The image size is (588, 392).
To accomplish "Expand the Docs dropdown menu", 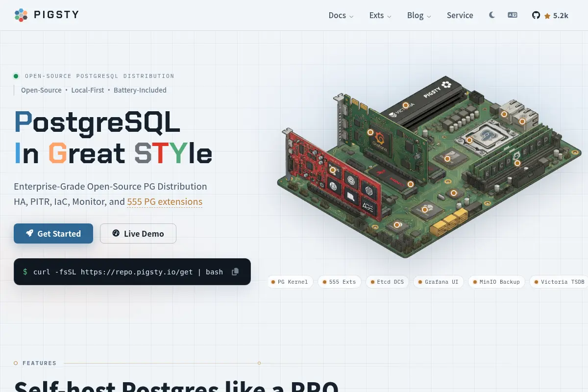I will click(341, 15).
